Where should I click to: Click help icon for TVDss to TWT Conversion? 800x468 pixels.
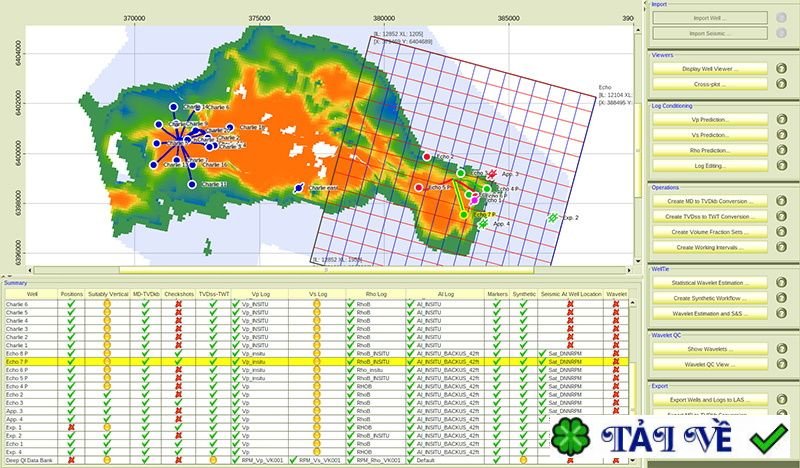pos(781,216)
